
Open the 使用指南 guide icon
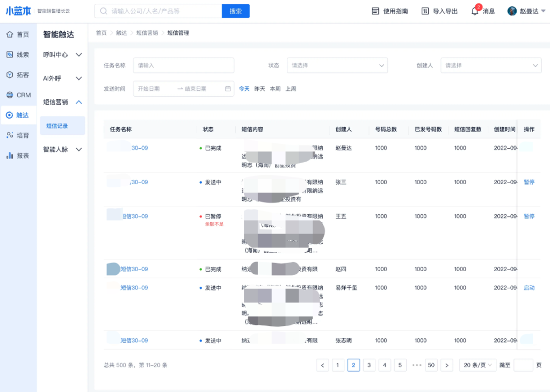375,11
